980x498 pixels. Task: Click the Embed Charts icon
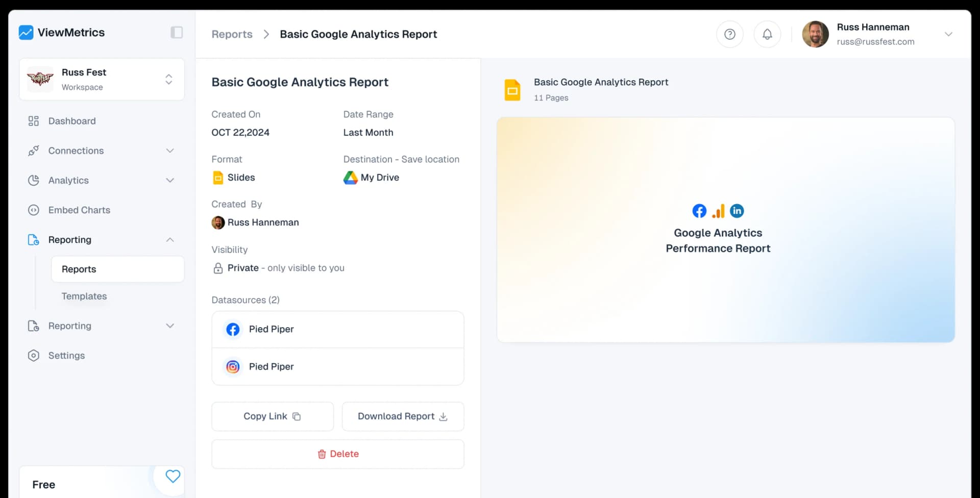33,210
